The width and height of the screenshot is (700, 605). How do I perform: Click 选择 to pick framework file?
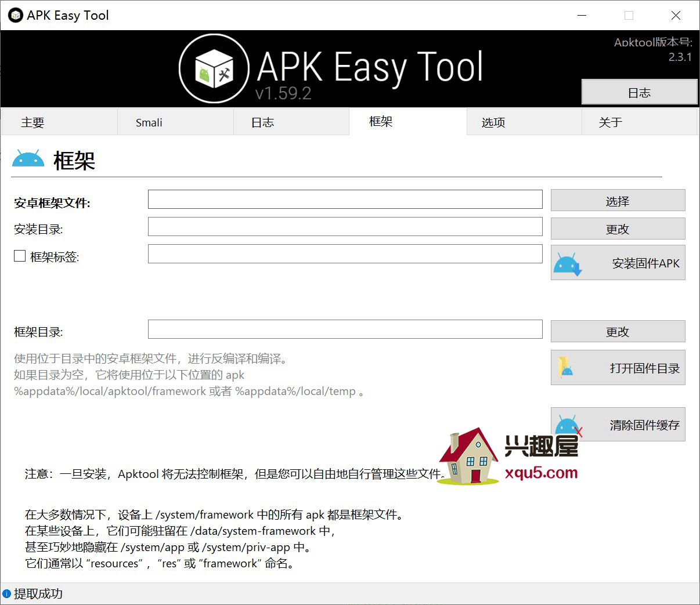(x=618, y=201)
